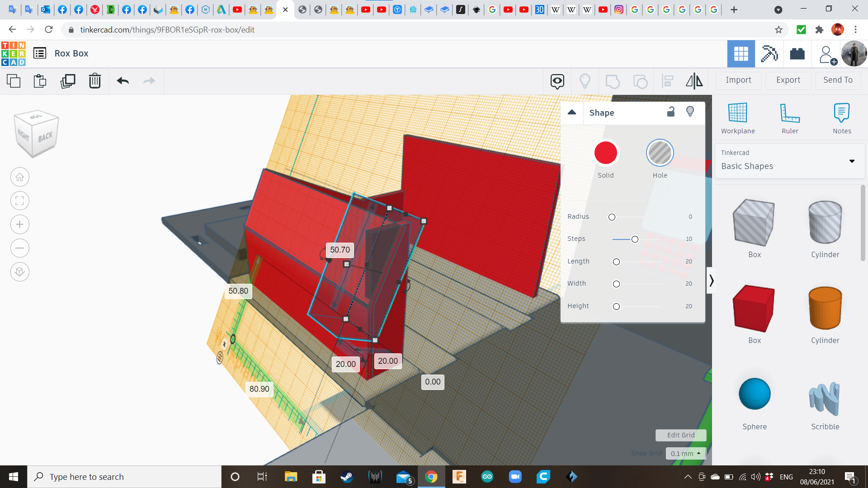
Task: Click the Steps slider handle
Action: coord(635,239)
